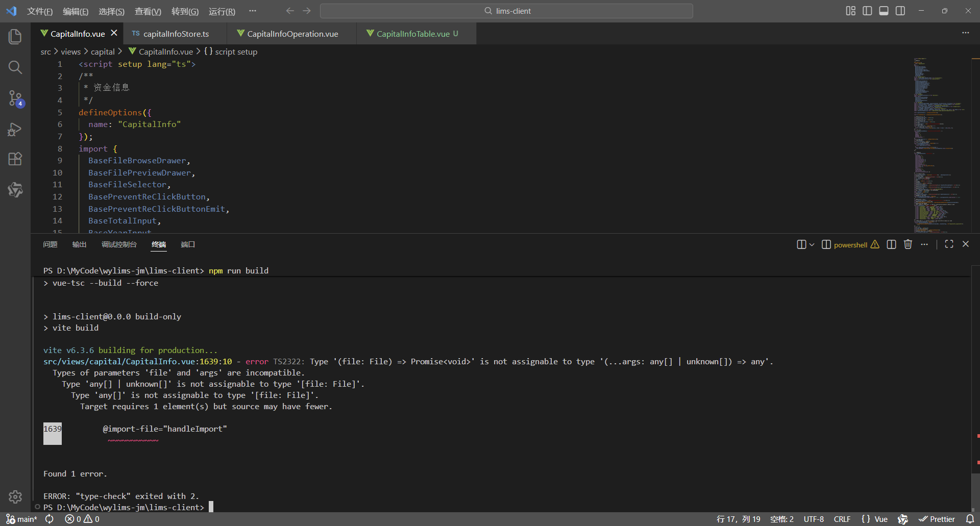This screenshot has width=980, height=526.
Task: Open the 查看(V) menu
Action: [x=148, y=11]
